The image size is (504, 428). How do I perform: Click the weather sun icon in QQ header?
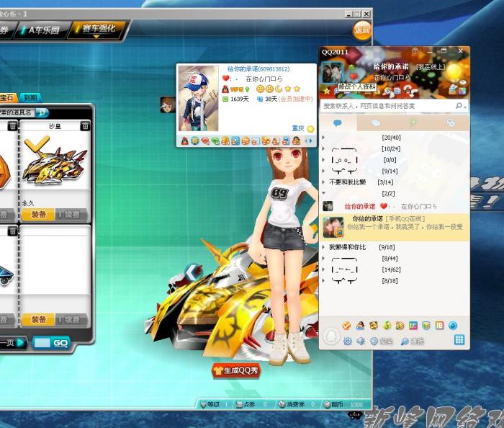(454, 72)
